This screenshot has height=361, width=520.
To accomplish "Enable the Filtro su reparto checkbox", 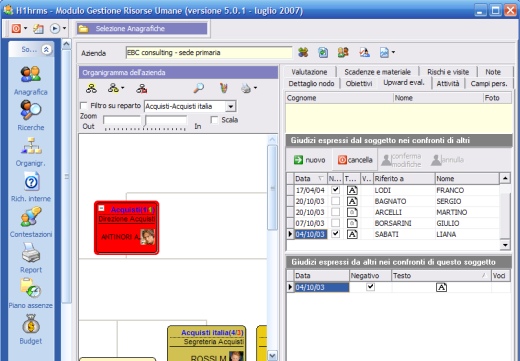I will (84, 106).
